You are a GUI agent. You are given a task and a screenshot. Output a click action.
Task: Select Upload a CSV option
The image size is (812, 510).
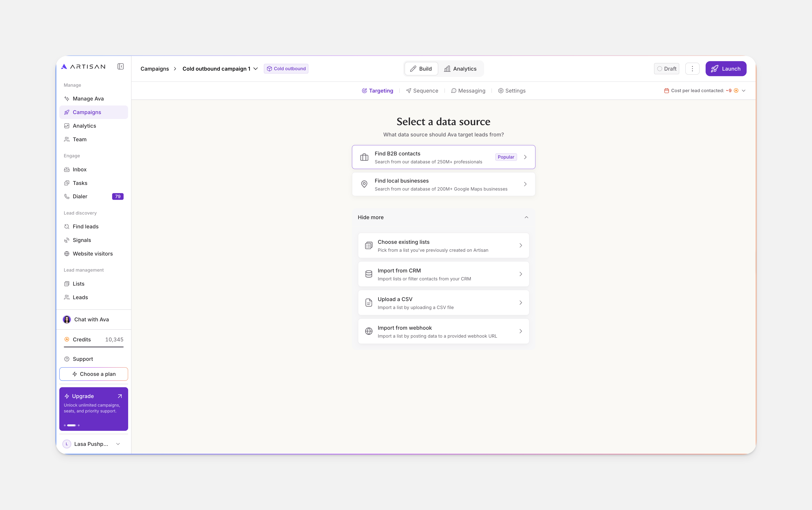click(x=443, y=303)
